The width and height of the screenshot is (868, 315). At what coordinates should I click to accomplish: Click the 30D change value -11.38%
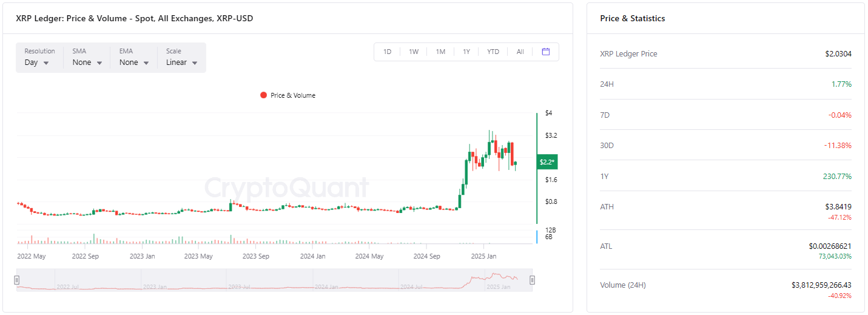pos(838,146)
